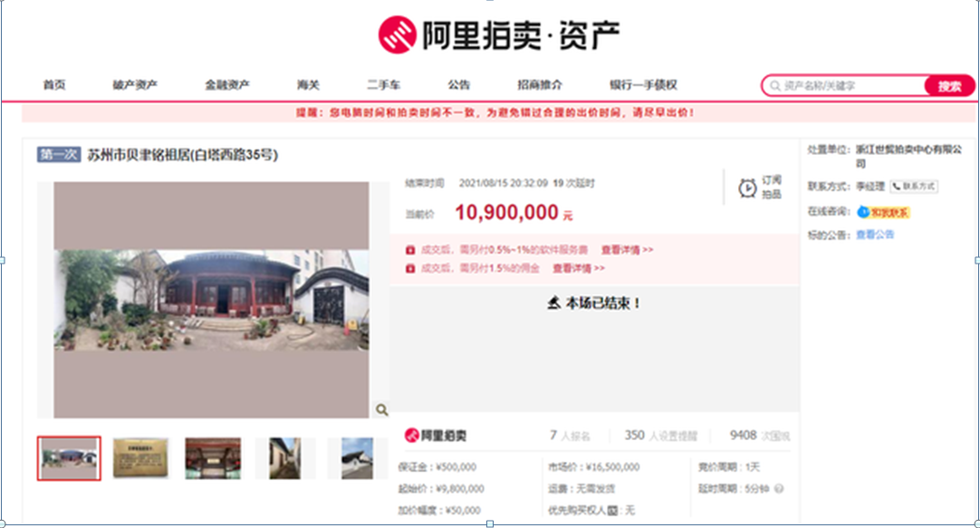
Task: Go to the 海关 section
Action: 308,84
